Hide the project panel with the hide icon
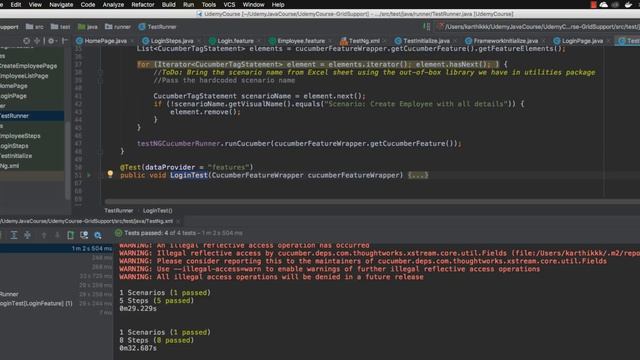 point(64,41)
